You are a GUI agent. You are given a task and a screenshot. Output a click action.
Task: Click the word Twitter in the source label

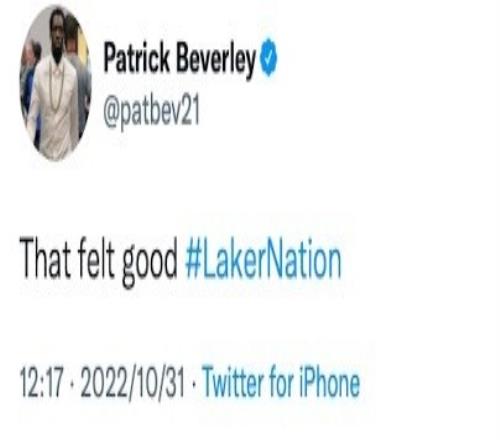click(x=233, y=381)
